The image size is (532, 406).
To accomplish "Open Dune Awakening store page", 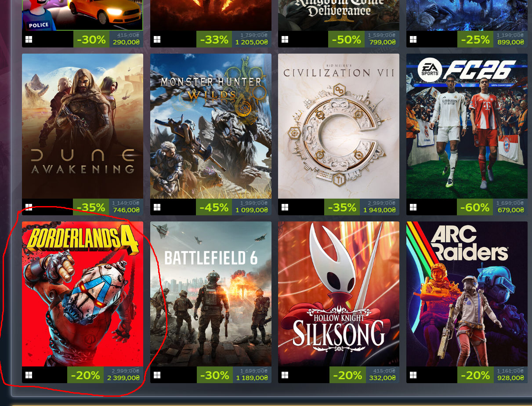I will pyautogui.click(x=83, y=126).
